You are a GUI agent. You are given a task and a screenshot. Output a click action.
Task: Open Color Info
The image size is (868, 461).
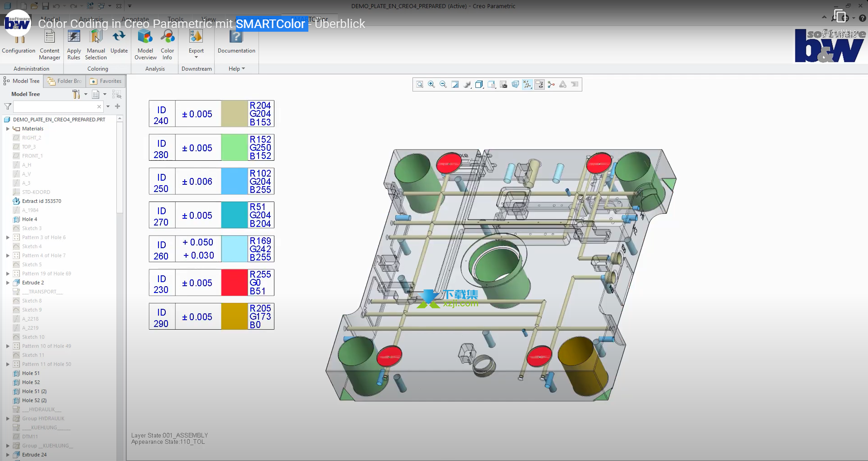click(168, 45)
